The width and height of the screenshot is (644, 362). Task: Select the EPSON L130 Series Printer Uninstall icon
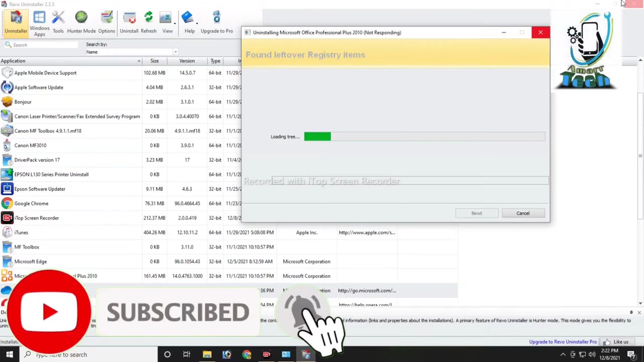[x=7, y=174]
